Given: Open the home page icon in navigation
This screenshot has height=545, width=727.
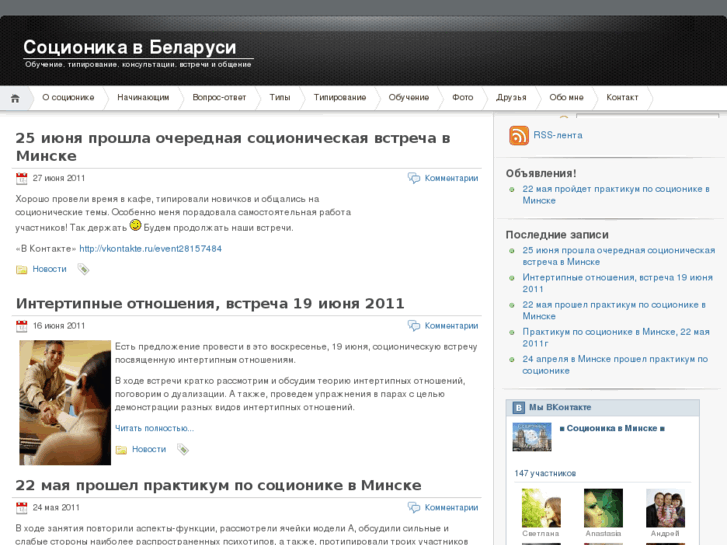Looking at the screenshot, I should click(x=15, y=98).
